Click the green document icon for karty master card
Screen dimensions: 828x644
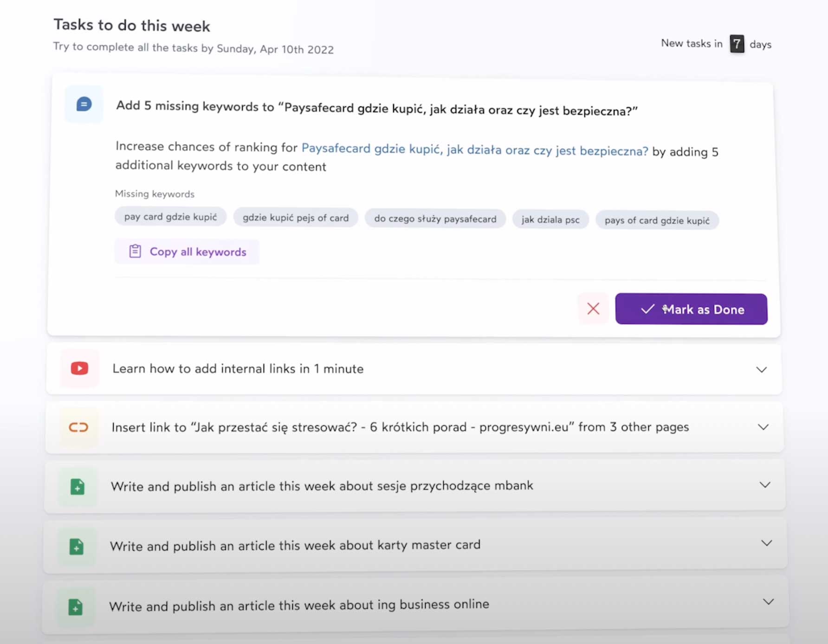point(77,546)
